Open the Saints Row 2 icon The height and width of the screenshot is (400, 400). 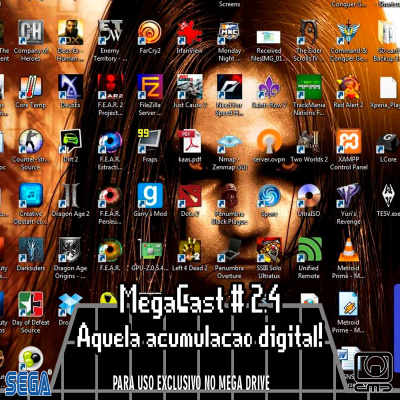tap(269, 87)
